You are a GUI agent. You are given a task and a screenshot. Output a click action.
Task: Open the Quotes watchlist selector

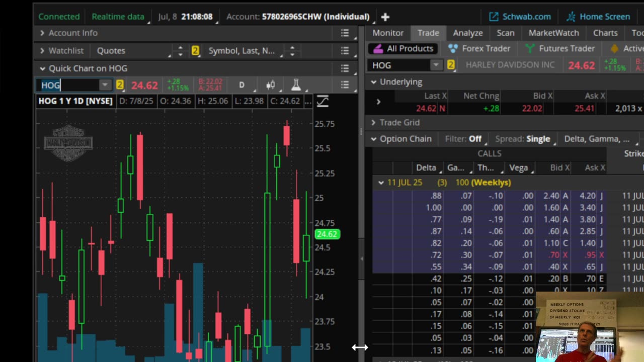133,51
